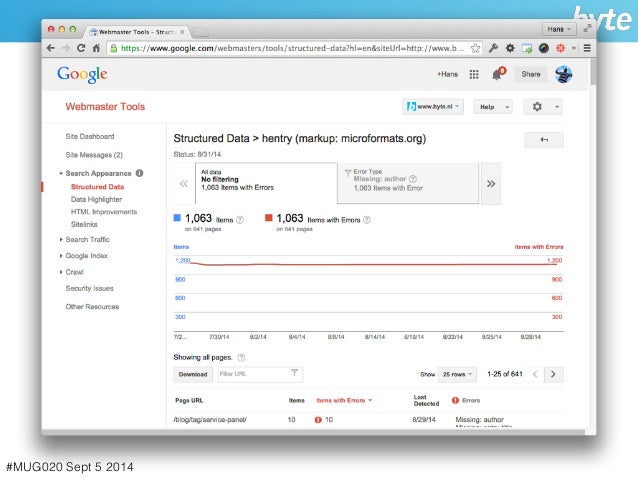Expand the Search Traffic section

(85, 239)
